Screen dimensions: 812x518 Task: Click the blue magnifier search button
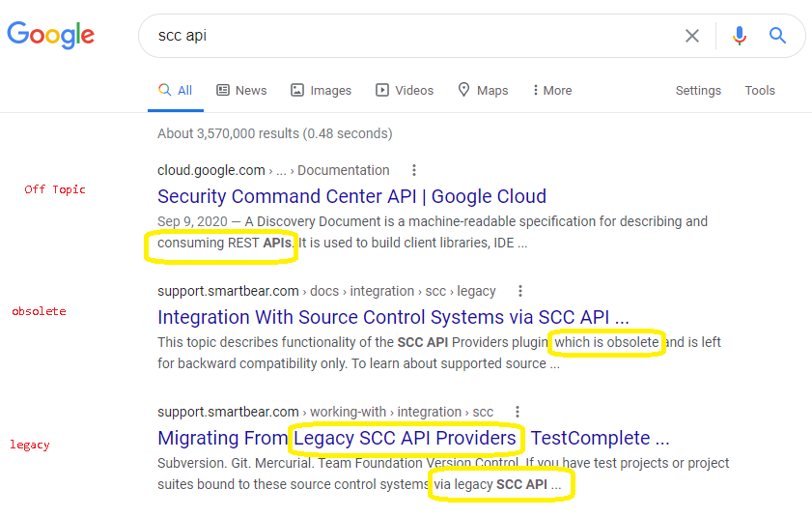[777, 35]
